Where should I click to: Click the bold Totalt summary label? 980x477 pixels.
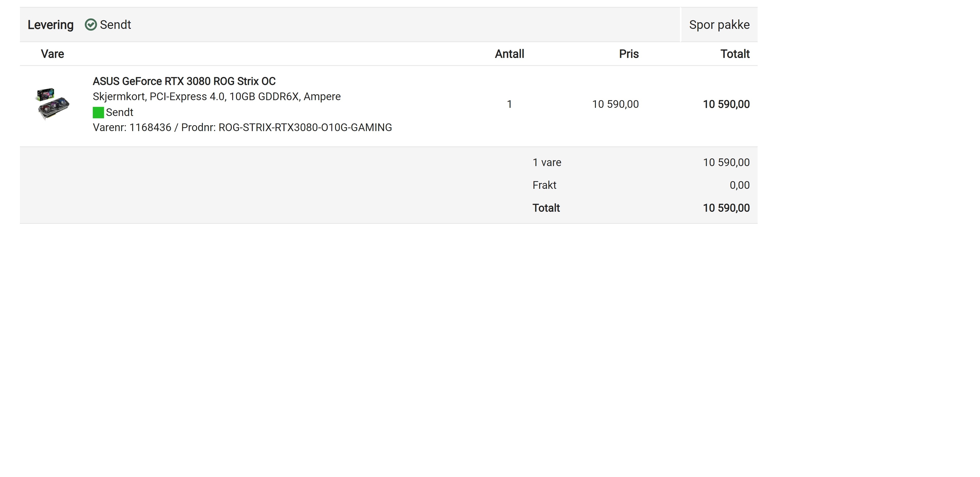click(x=546, y=208)
